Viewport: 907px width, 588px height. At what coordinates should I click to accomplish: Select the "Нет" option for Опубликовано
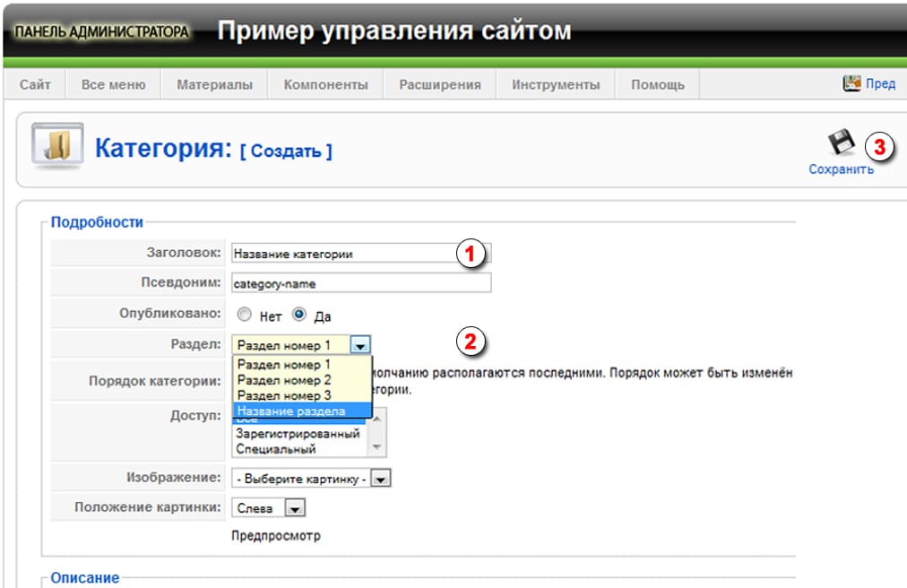pyautogui.click(x=244, y=315)
